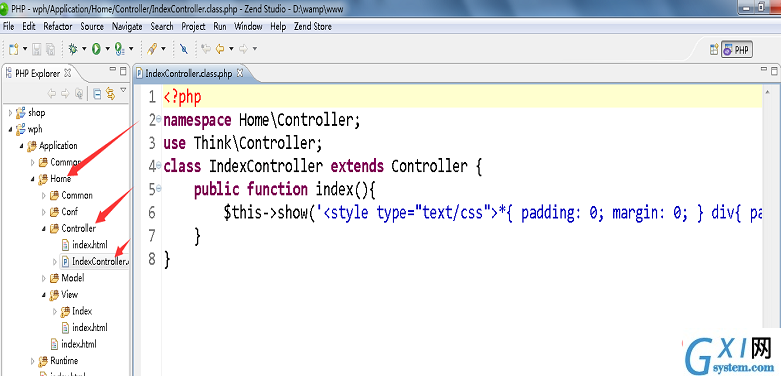Viewport: 781px width, 376px height.
Task: Click the External Tools rocket icon
Action: (152, 49)
